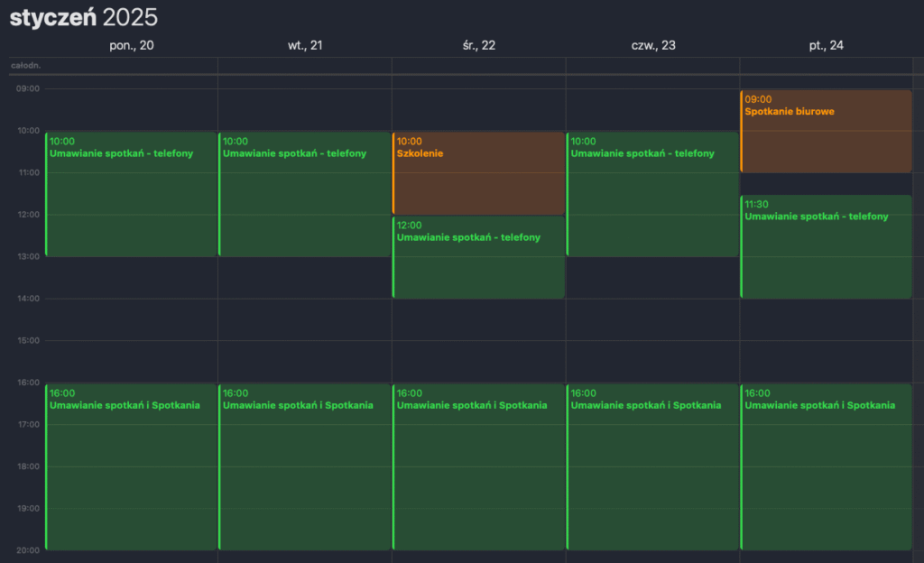Click the 18:00 time label
Viewport: 924px width, 563px height.
pyautogui.click(x=28, y=466)
